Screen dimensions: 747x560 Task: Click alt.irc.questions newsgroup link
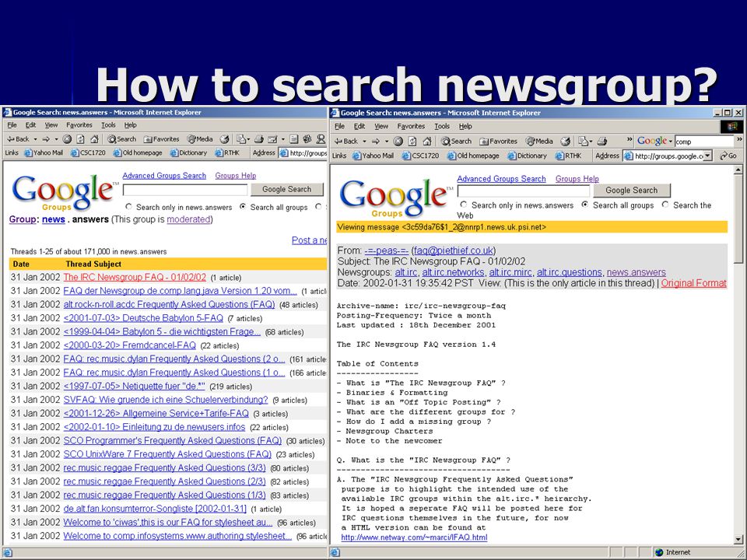(570, 272)
